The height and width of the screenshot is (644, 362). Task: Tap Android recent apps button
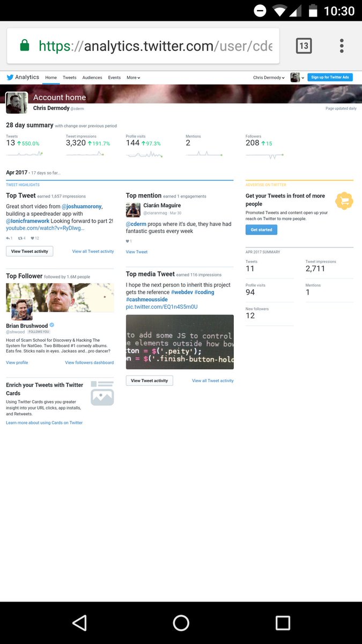pos(283,623)
